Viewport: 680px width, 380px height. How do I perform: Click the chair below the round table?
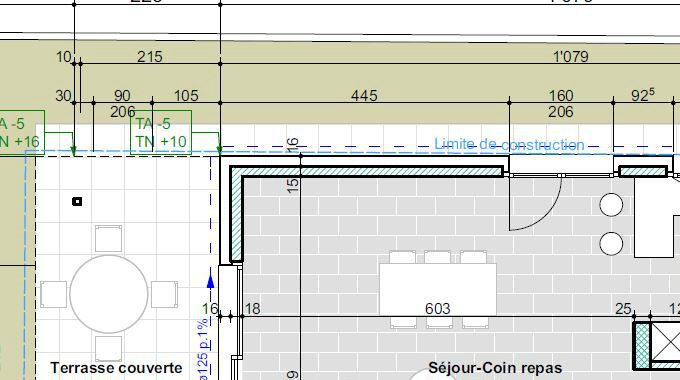tap(108, 349)
